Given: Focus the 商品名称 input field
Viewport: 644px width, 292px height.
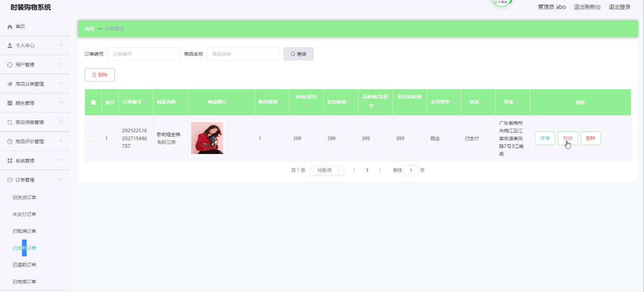Looking at the screenshot, I should (243, 54).
